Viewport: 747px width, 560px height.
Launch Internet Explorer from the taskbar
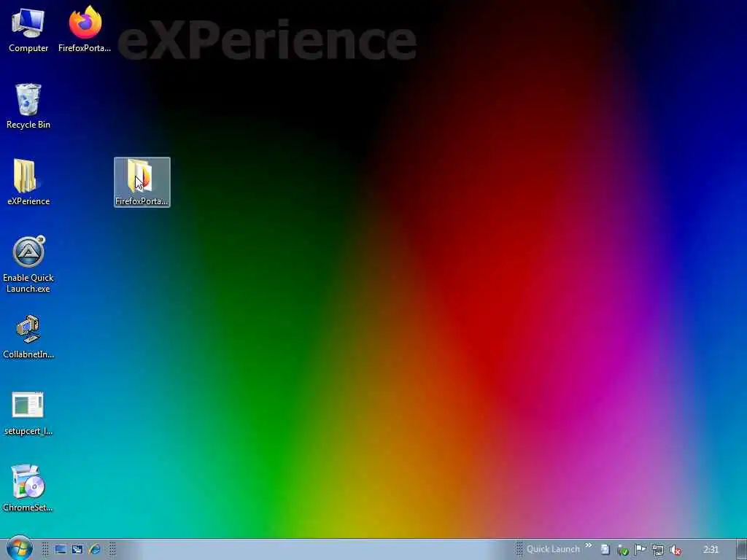(x=94, y=550)
